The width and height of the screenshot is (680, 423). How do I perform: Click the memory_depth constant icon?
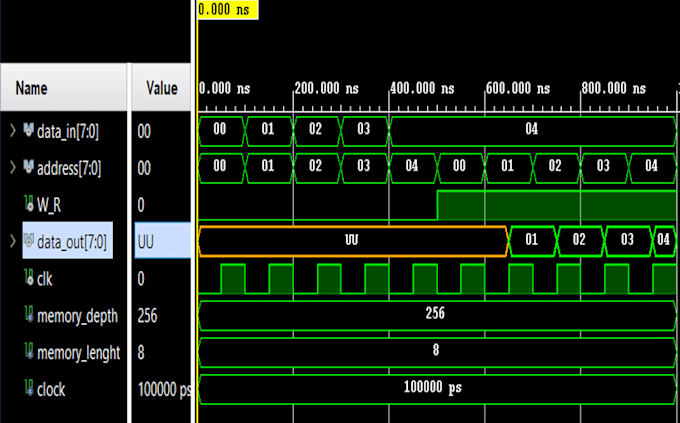click(29, 314)
